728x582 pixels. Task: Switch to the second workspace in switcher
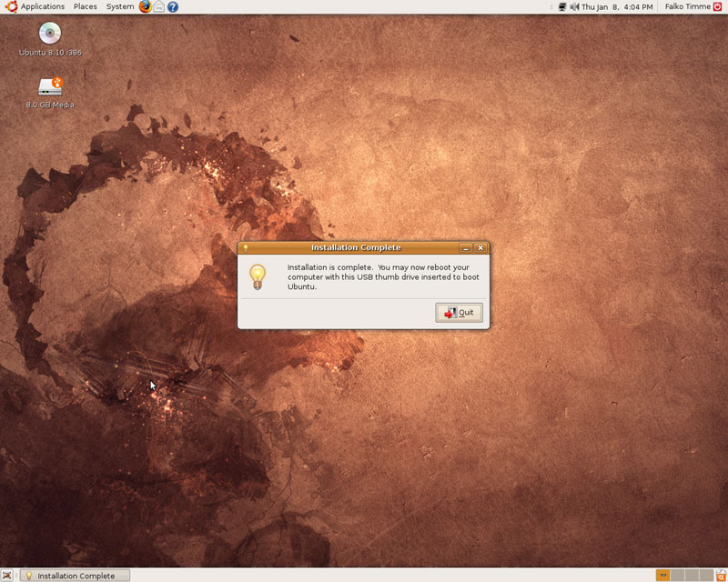pyautogui.click(x=677, y=576)
